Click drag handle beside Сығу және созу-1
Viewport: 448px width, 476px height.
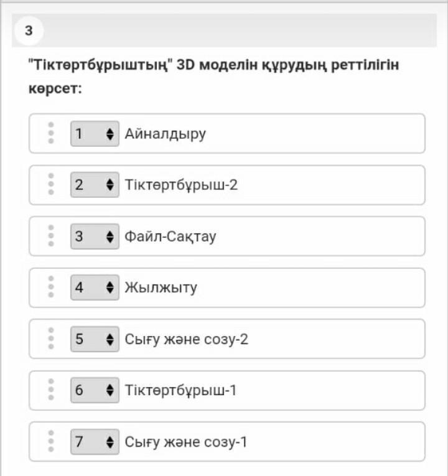coord(51,442)
